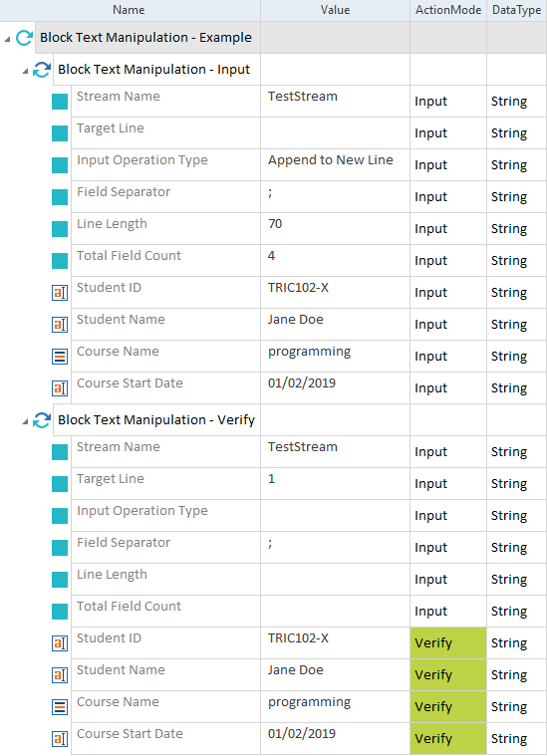547x756 pixels.
Task: Click the sync icon next to Block Text Manipulation - Verify
Action: tap(42, 420)
